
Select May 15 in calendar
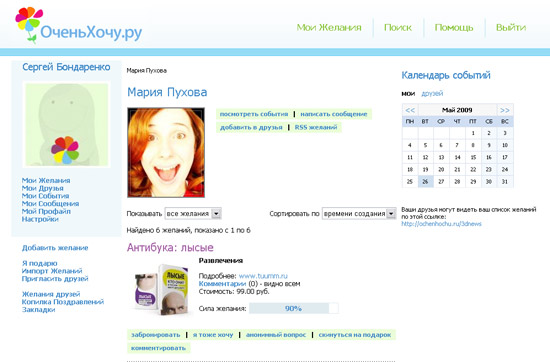[473, 157]
